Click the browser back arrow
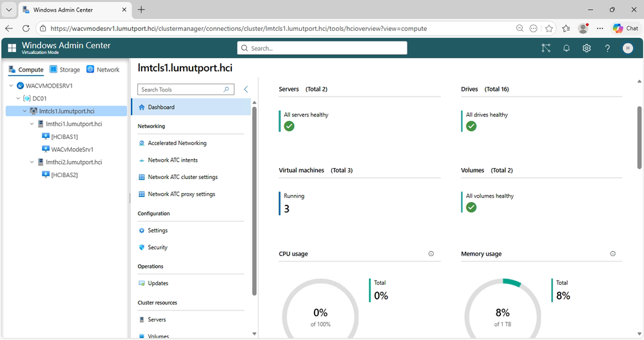Image resolution: width=644 pixels, height=340 pixels. point(9,28)
